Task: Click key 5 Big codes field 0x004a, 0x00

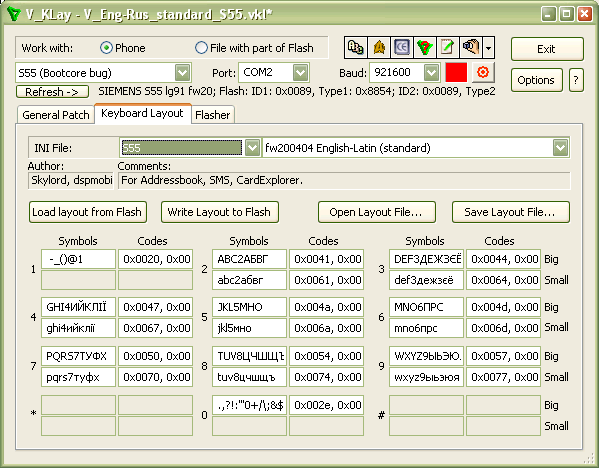Action: [327, 307]
